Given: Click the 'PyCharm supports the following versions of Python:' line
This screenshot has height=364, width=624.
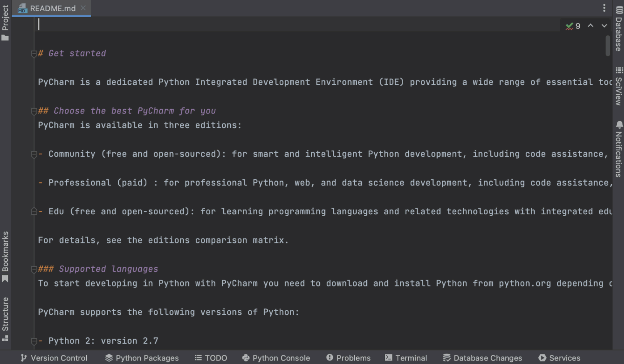Looking at the screenshot, I should [x=168, y=312].
